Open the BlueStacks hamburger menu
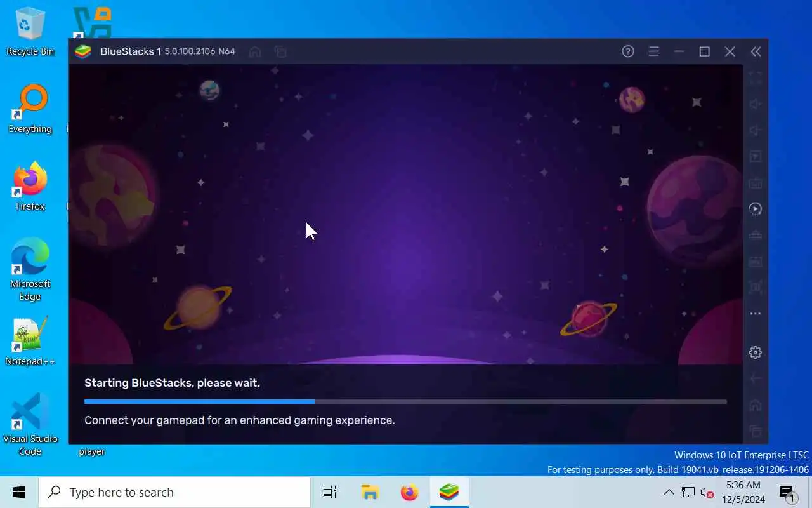The image size is (812, 508). (x=653, y=51)
